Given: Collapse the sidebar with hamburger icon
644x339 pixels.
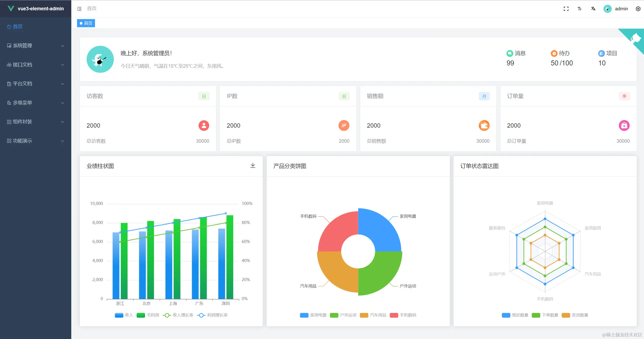Looking at the screenshot, I should point(79,9).
